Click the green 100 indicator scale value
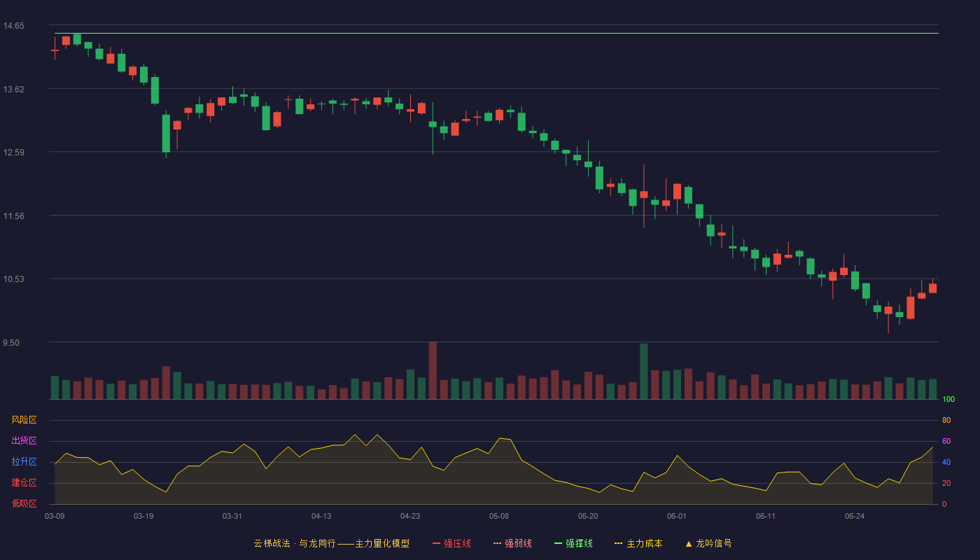980x560 pixels. point(948,399)
